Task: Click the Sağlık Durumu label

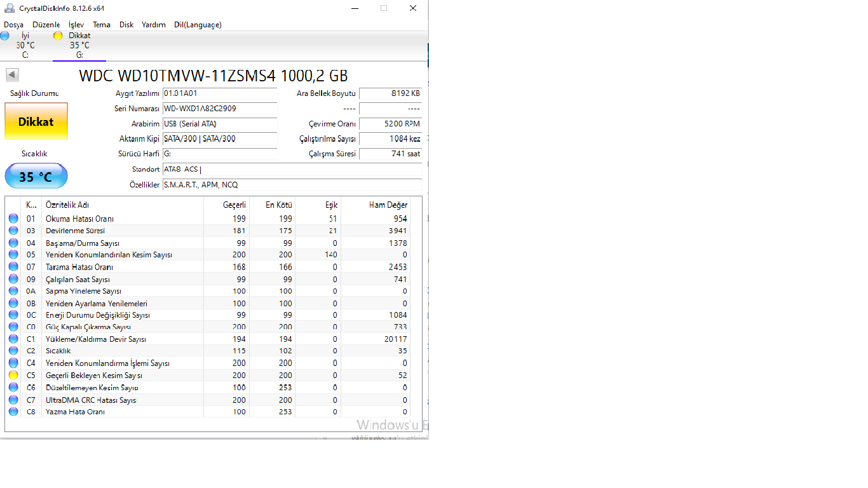Action: [34, 93]
